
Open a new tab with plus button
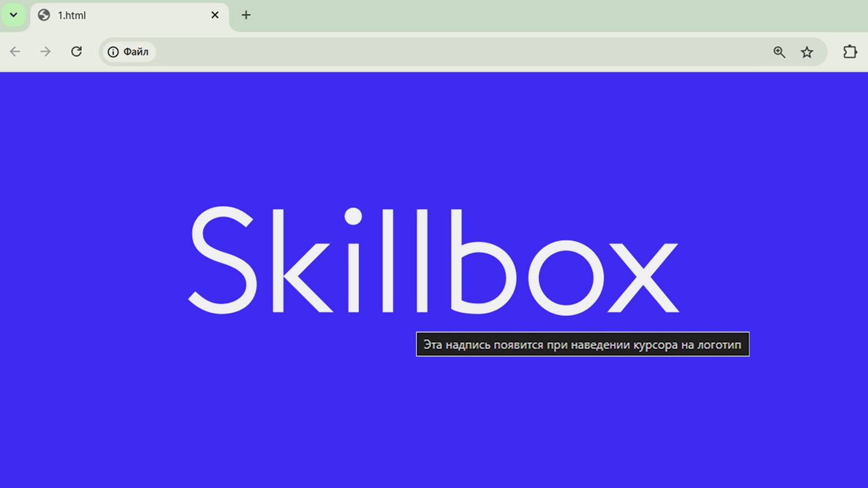click(246, 15)
